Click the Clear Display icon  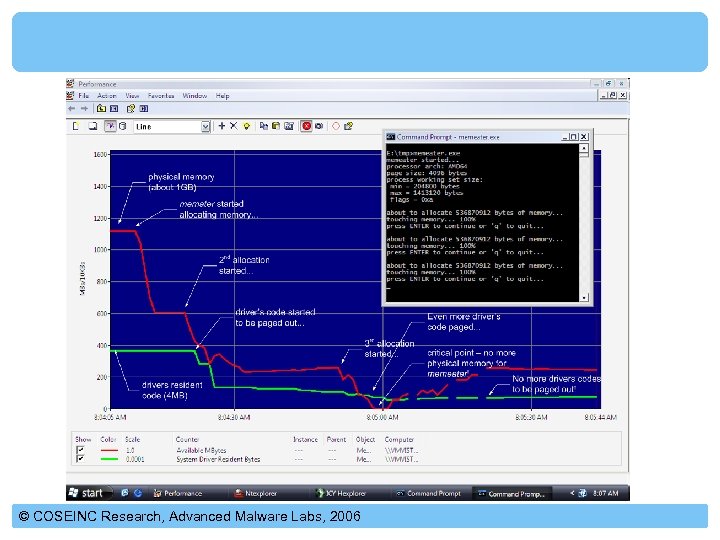(x=92, y=126)
